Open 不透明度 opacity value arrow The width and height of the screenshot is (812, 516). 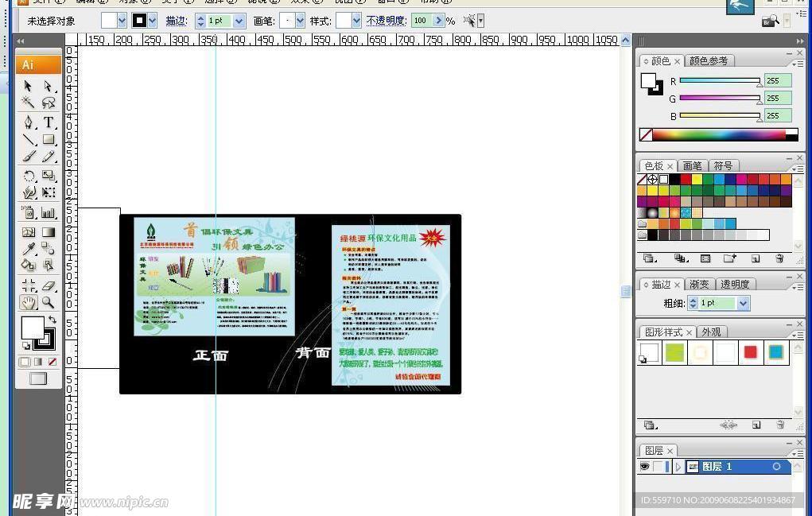tap(439, 21)
